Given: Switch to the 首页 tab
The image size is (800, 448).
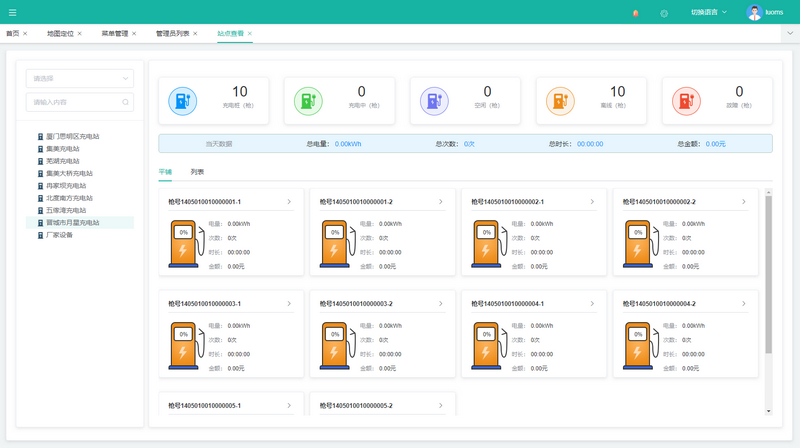Looking at the screenshot, I should click(13, 34).
